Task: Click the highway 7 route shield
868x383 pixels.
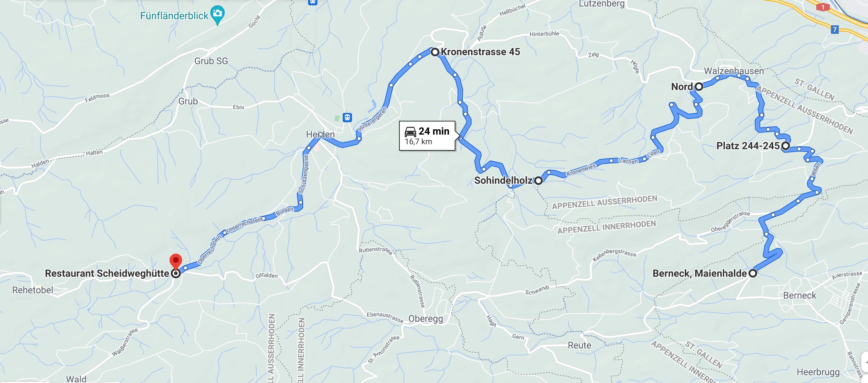Action: coord(834,30)
